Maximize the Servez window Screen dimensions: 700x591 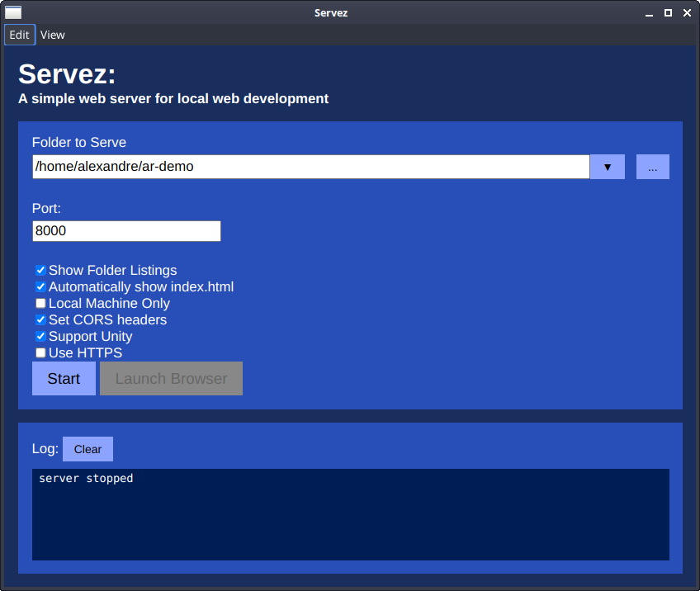669,12
